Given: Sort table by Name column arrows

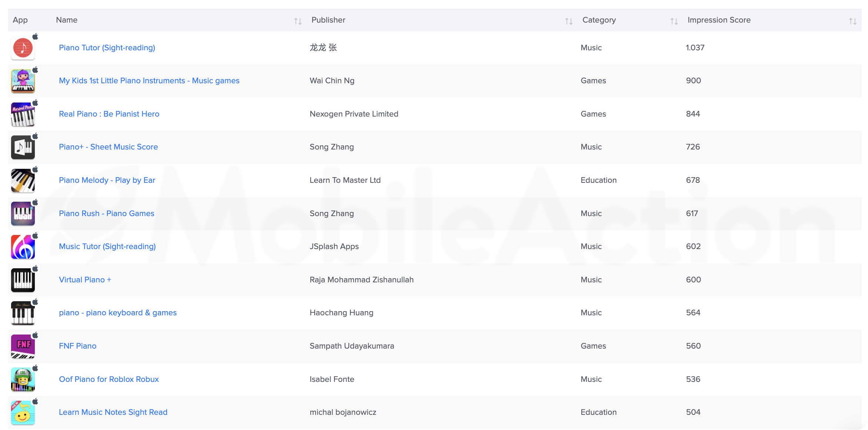Looking at the screenshot, I should pos(298,21).
